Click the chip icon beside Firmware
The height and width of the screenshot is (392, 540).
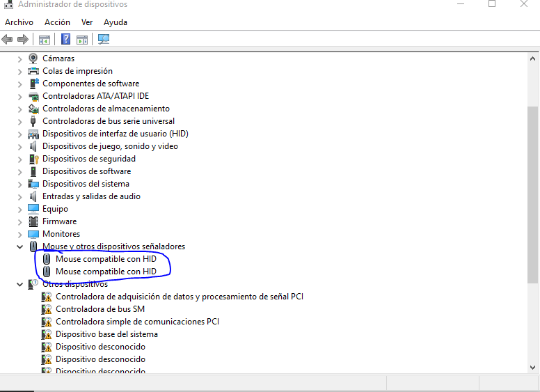tap(33, 221)
